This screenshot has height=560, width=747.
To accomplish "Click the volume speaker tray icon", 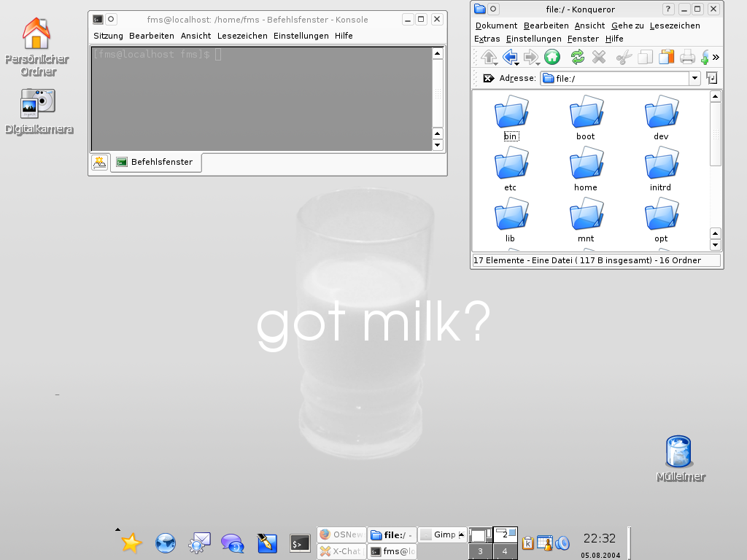I will (x=562, y=542).
